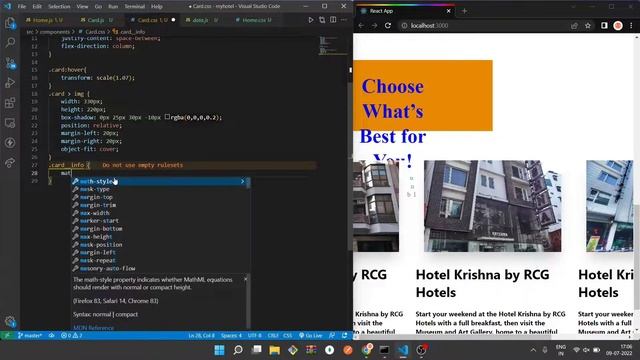Select mask-type suggestion
Image resolution: width=640 pixels, height=360 pixels.
160,189
